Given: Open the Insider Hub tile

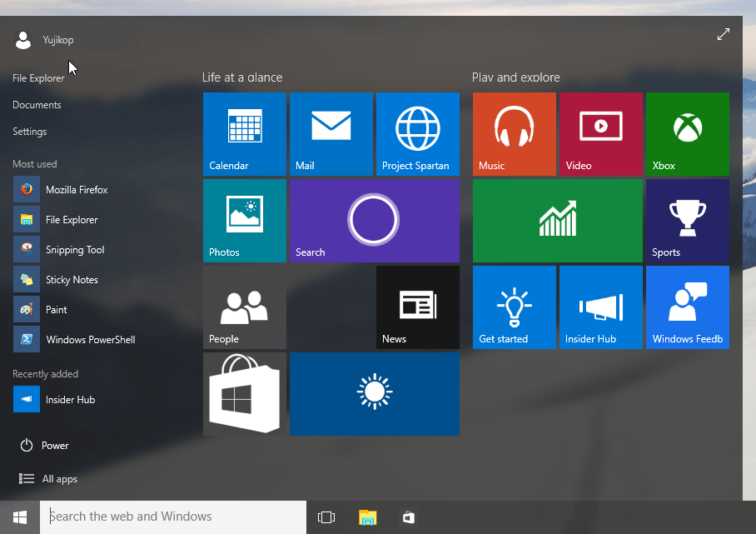Looking at the screenshot, I should click(601, 307).
